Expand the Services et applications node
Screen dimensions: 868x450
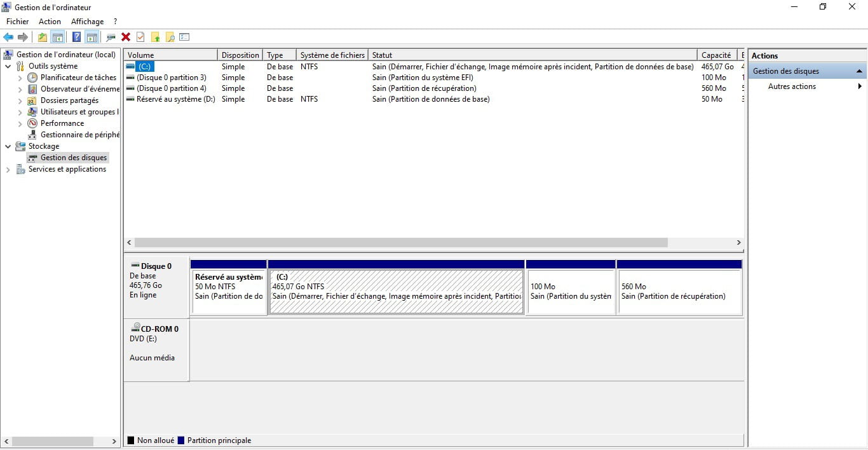click(8, 169)
